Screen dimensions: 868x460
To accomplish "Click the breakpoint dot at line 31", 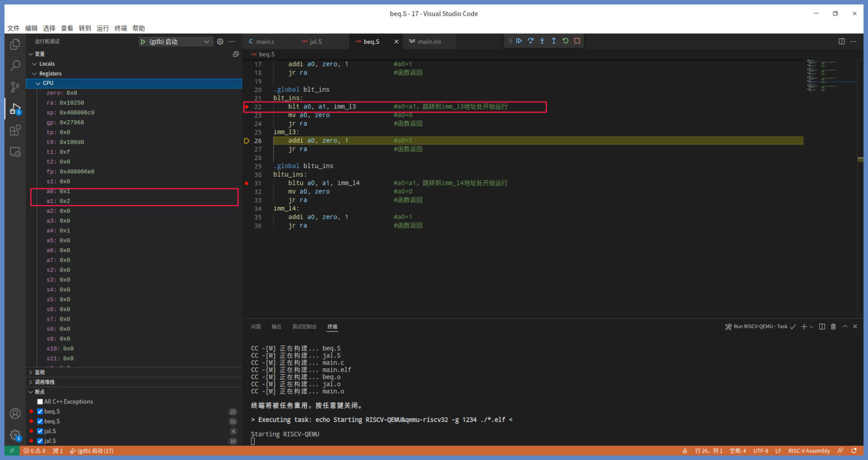I will click(x=246, y=183).
